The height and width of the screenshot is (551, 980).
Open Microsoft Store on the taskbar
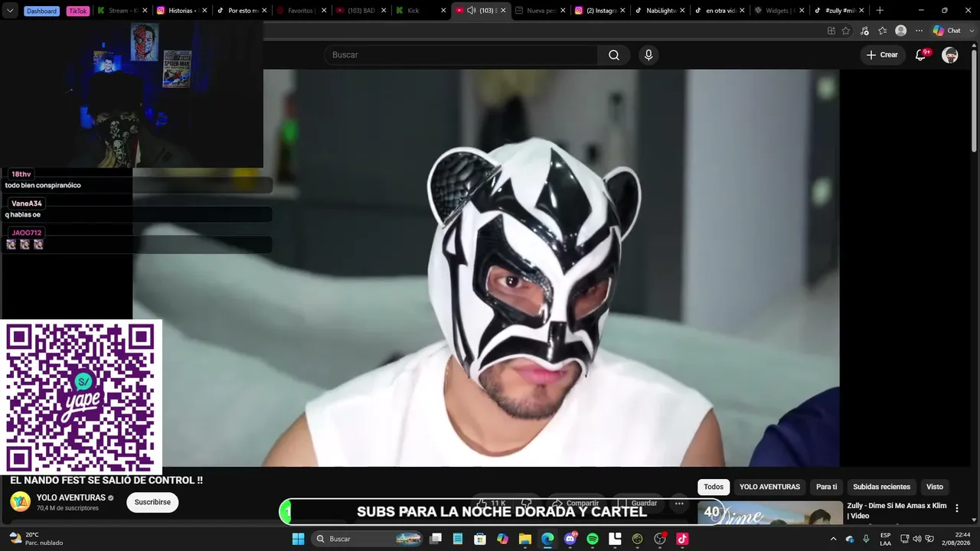pos(480,539)
